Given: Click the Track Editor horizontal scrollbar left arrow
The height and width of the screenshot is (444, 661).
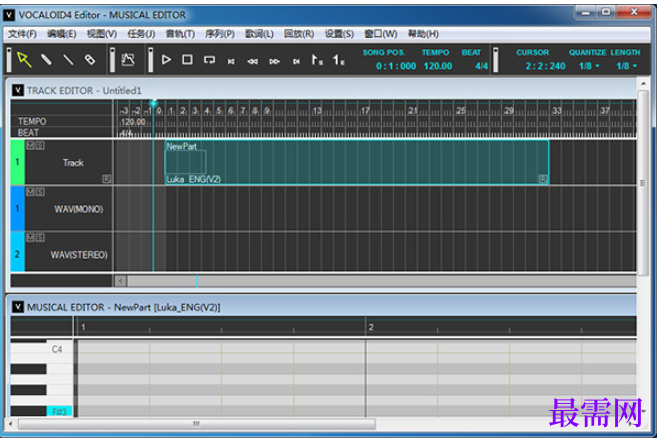Looking at the screenshot, I should (x=121, y=281).
